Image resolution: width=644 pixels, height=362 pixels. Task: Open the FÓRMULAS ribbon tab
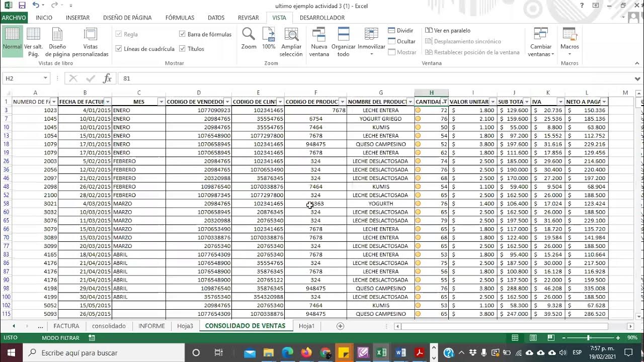pos(180,18)
